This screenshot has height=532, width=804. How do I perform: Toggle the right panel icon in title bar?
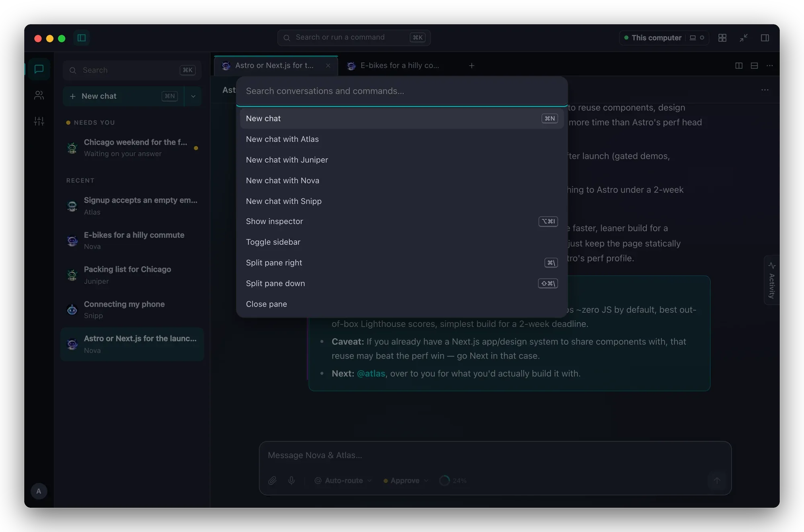765,38
